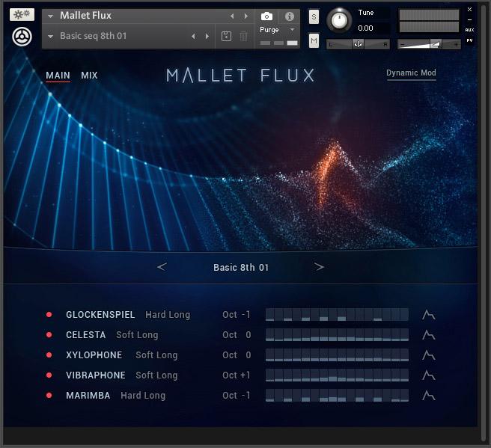Screen dimensions: 491x448
Task: Open Glockenspiel envelope icon
Action: click(428, 315)
